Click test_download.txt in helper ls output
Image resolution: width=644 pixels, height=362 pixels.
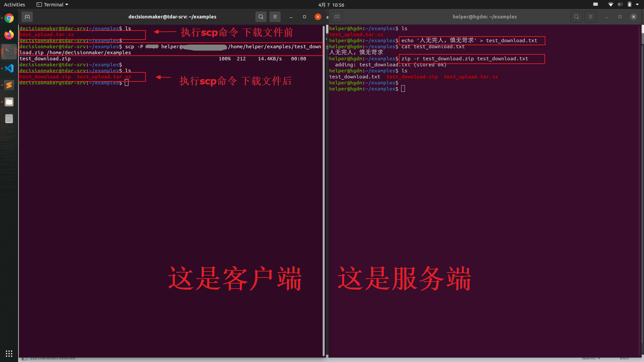pos(355,77)
